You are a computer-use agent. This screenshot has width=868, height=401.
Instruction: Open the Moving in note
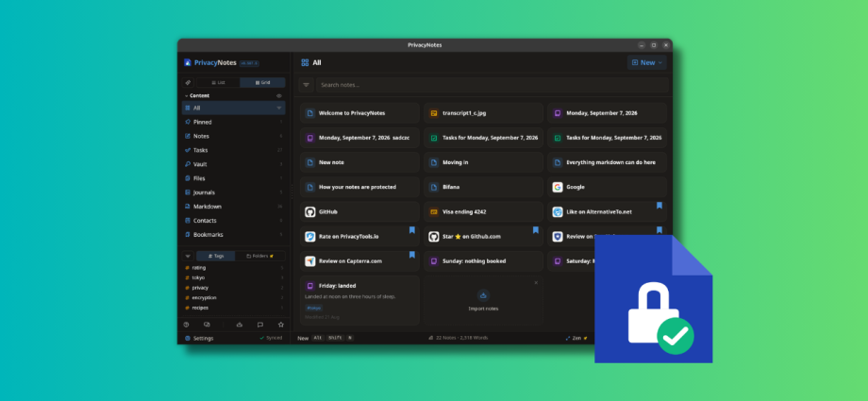[x=483, y=162]
